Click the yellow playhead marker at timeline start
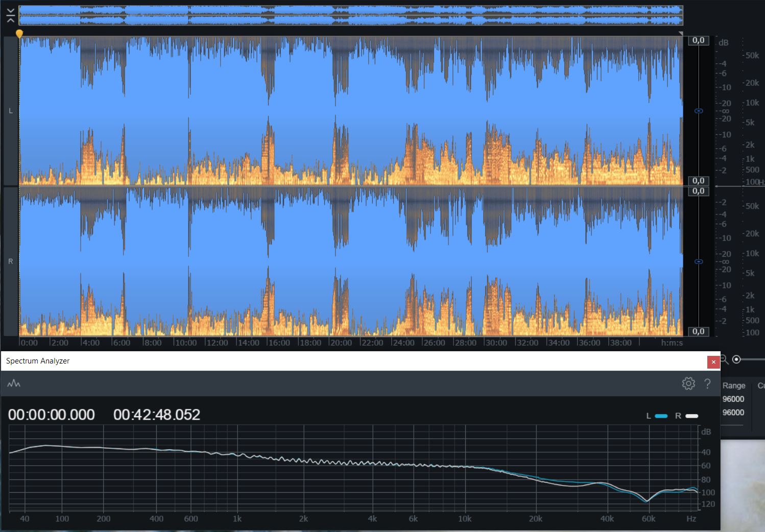This screenshot has width=765, height=532. click(x=19, y=34)
